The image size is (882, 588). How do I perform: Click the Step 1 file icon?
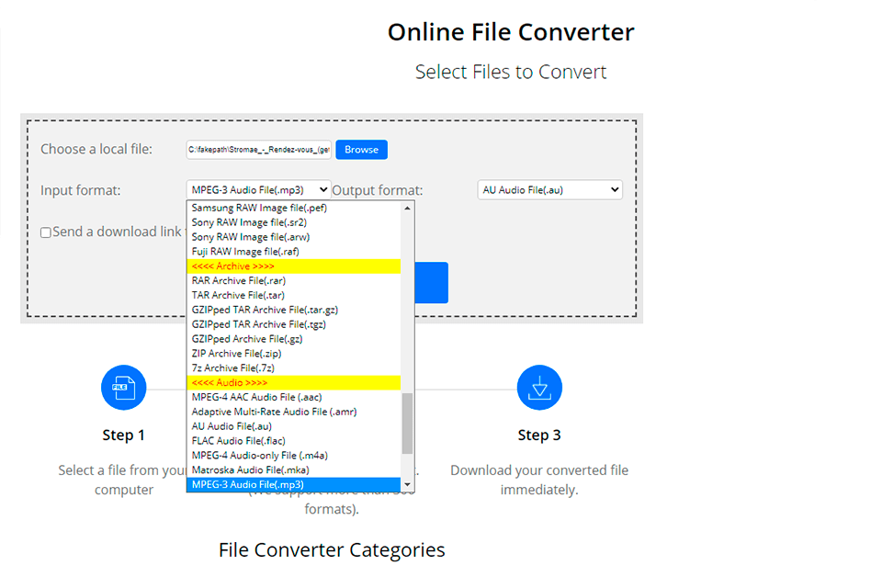[x=124, y=387]
